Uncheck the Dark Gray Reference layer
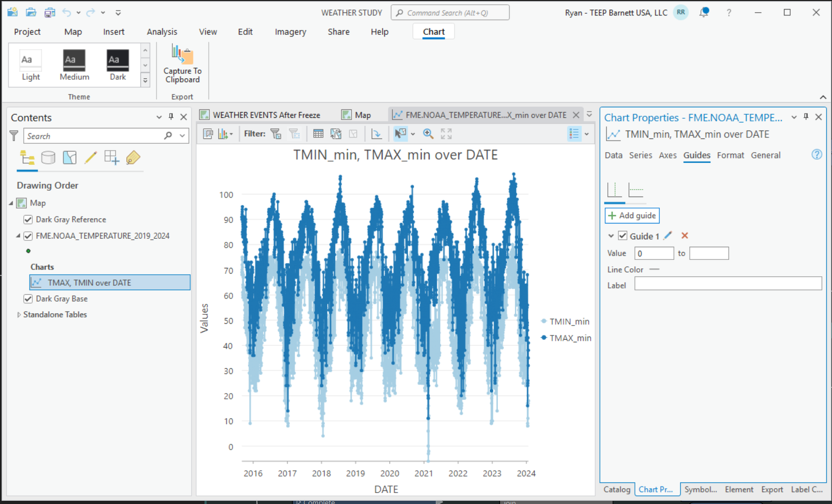 pos(28,220)
